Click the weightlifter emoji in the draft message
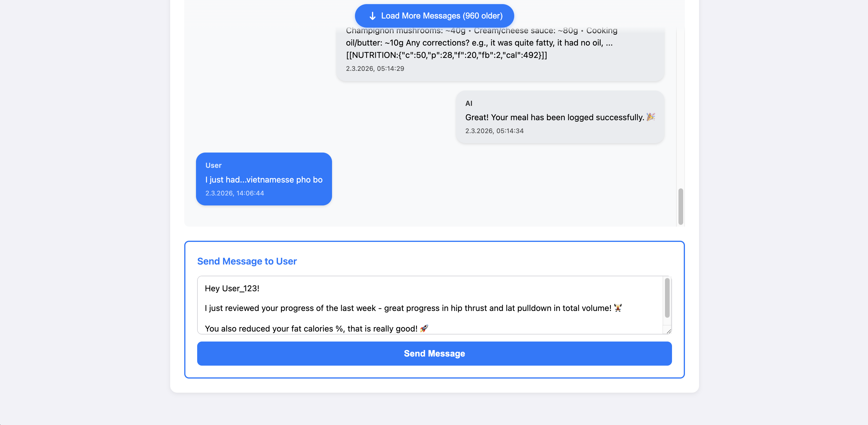868x425 pixels. (x=619, y=308)
